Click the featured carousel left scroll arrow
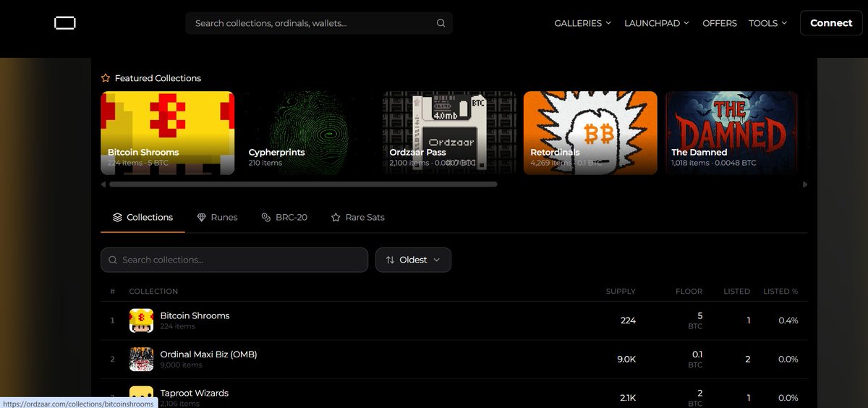 coord(103,184)
